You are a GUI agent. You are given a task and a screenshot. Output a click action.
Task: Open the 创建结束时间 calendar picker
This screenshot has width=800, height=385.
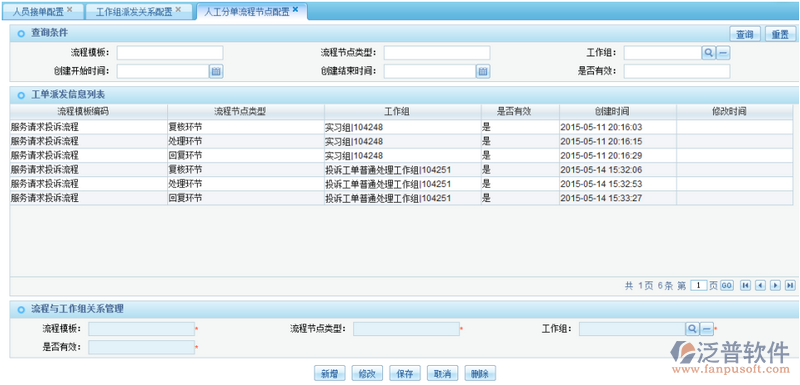pos(483,71)
